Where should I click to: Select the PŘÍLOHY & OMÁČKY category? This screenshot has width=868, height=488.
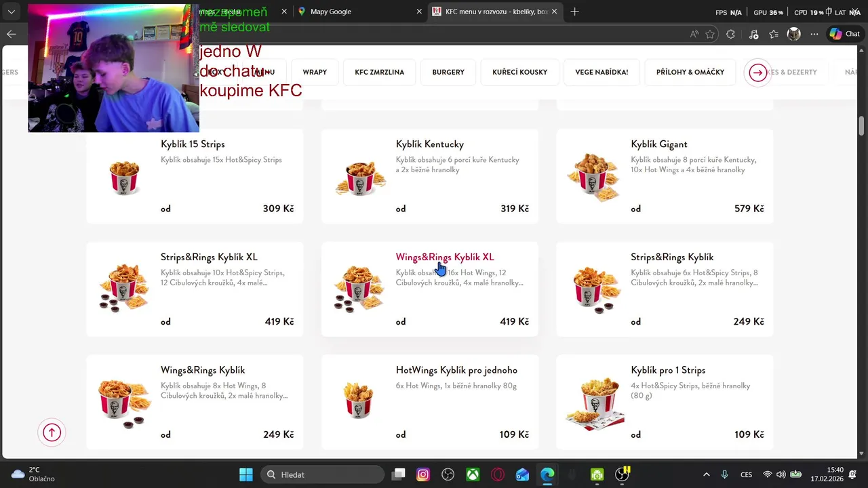click(690, 73)
